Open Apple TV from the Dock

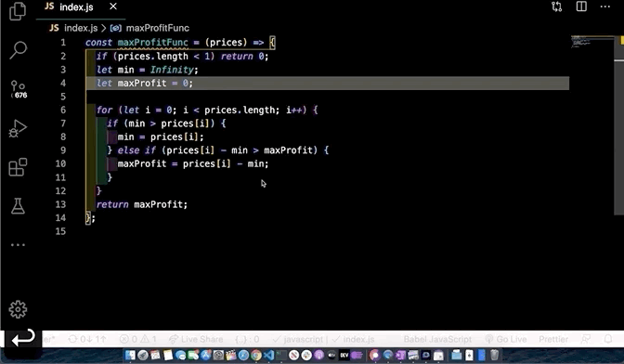click(x=331, y=356)
